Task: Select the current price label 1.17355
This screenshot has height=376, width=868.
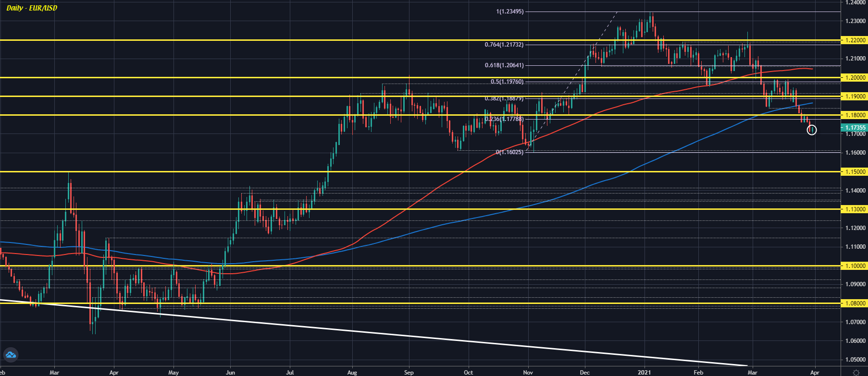Action: 854,128
